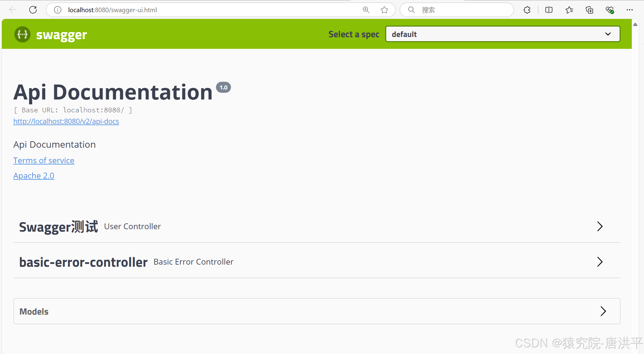The image size is (644, 354).
Task: Open the browser extensions icon
Action: click(527, 10)
